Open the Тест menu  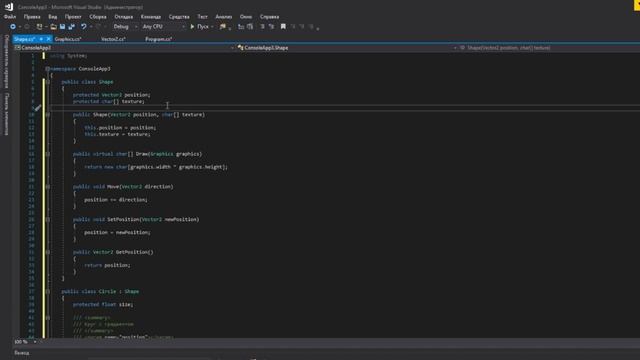[202, 17]
